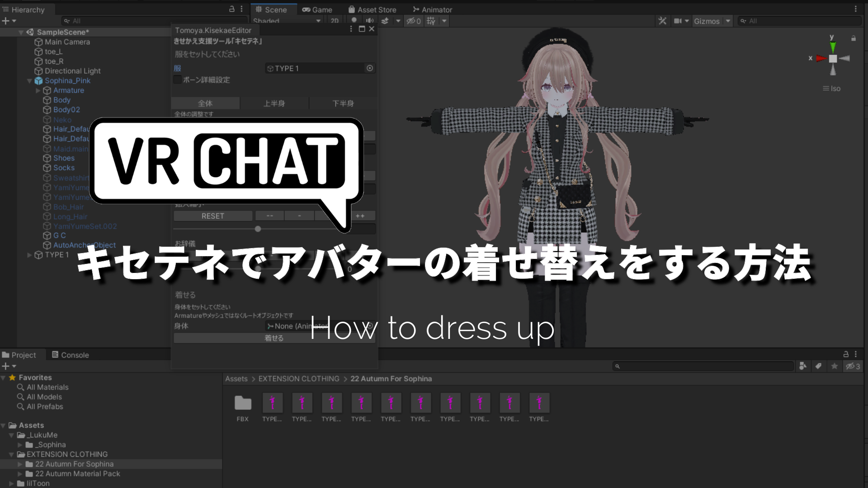Screen dimensions: 868x488
Task: Expand the Armature node under Sophina_Pink
Action: pyautogui.click(x=38, y=90)
